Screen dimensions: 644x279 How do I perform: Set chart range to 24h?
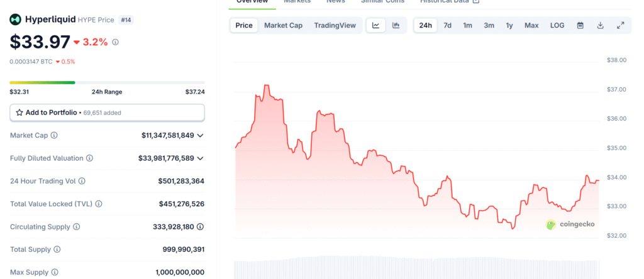(x=426, y=25)
